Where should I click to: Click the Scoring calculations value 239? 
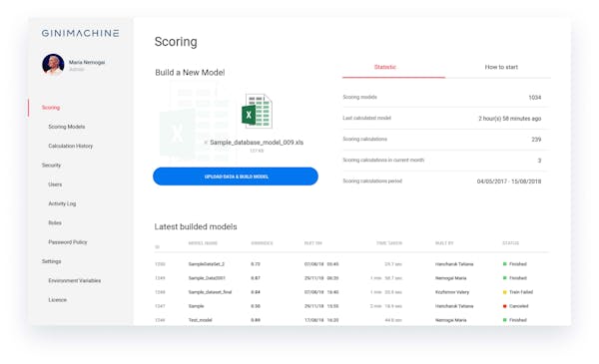pyautogui.click(x=536, y=140)
